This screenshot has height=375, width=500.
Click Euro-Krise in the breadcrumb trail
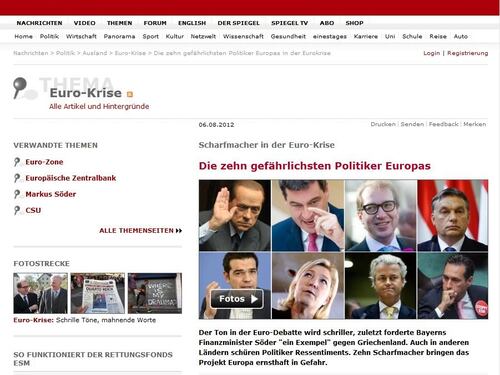(x=130, y=53)
